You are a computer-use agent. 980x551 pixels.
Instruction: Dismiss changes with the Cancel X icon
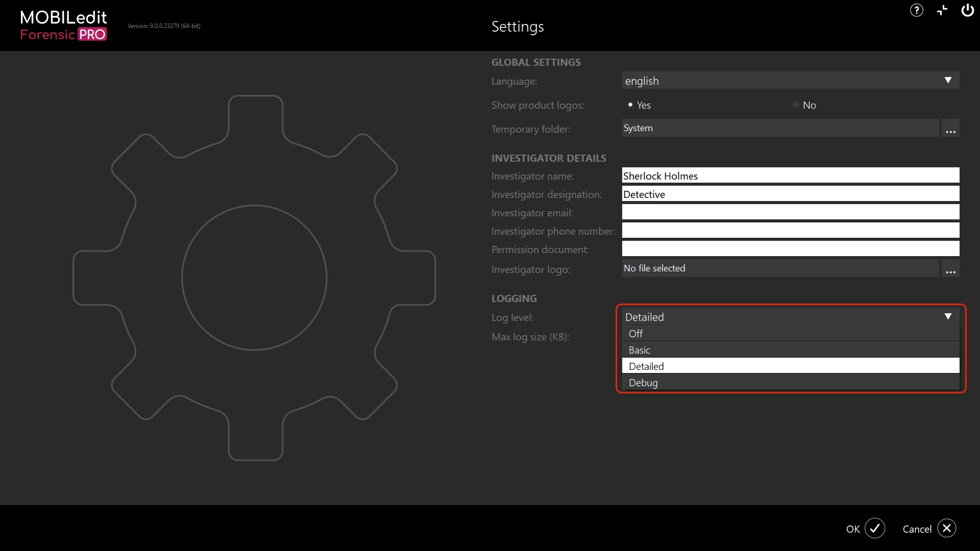(947, 529)
